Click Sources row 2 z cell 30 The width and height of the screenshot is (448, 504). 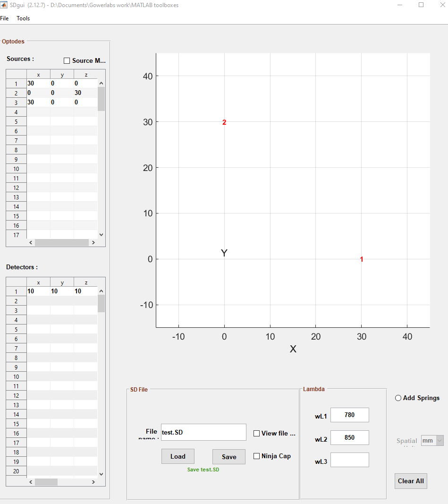(86, 93)
